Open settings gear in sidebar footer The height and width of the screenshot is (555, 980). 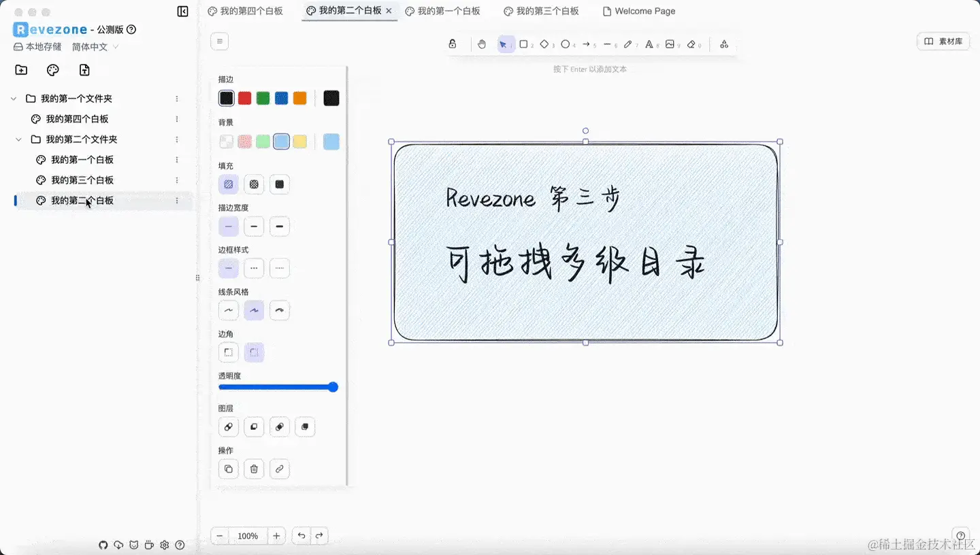tap(164, 545)
